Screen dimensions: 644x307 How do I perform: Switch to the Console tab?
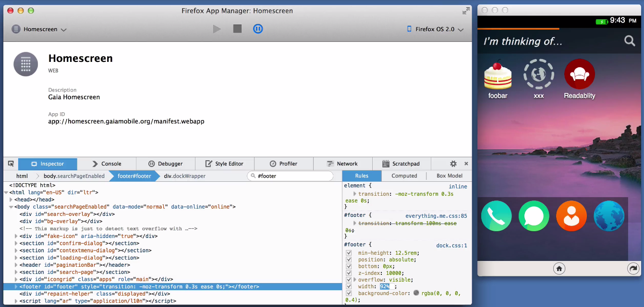click(107, 164)
